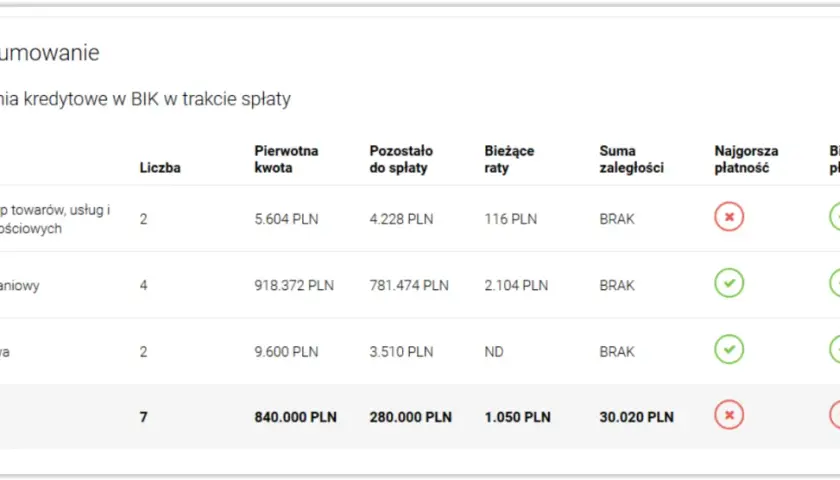Click partially visible red icon in total row
This screenshot has width=840, height=480.
click(835, 415)
